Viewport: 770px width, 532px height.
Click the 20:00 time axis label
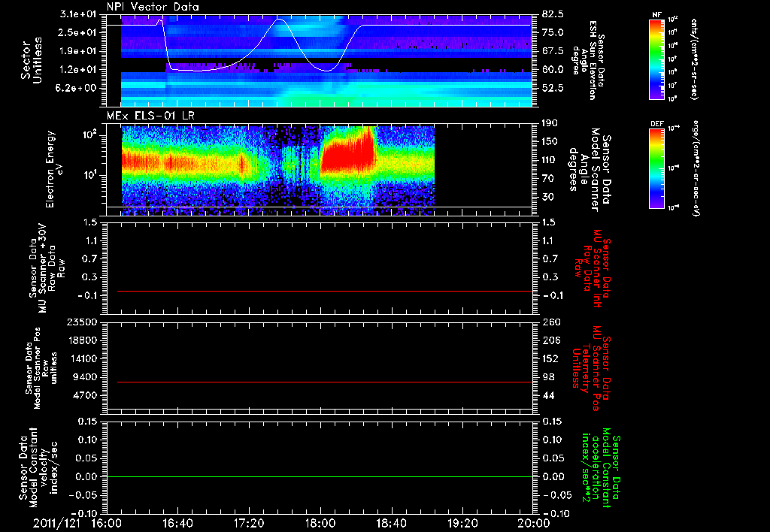(534, 524)
